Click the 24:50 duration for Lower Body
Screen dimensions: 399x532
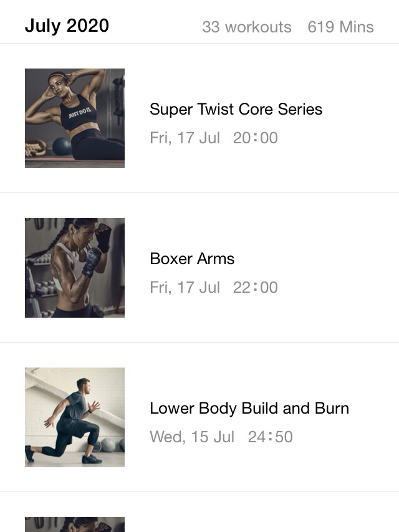coord(271,437)
